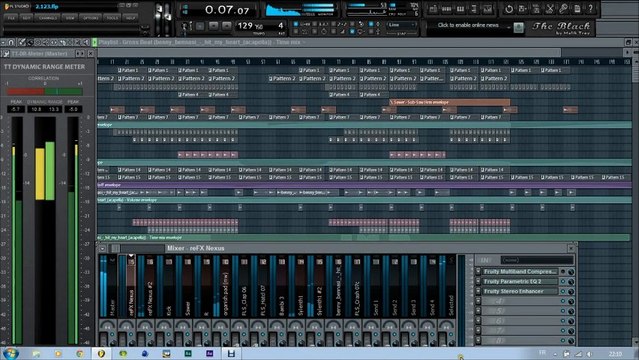This screenshot has height=360, width=639.
Task: Open the mixer IN (none) input selector
Action: 537,260
